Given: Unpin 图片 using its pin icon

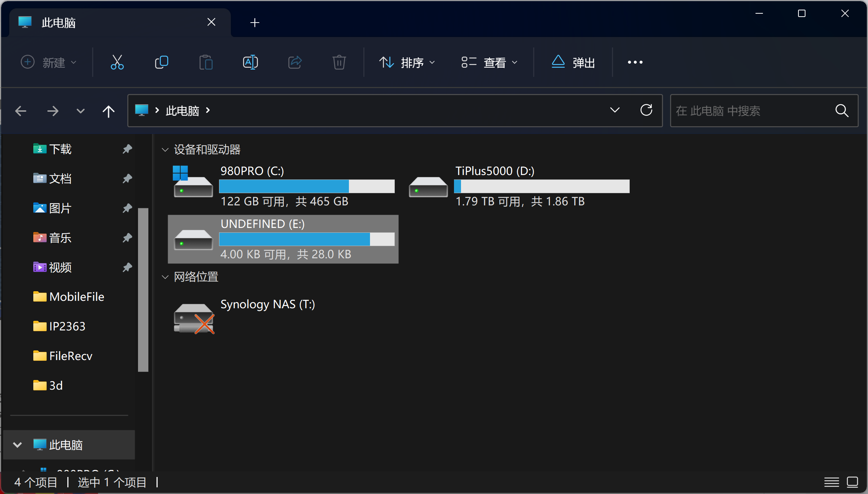Looking at the screenshot, I should (127, 208).
